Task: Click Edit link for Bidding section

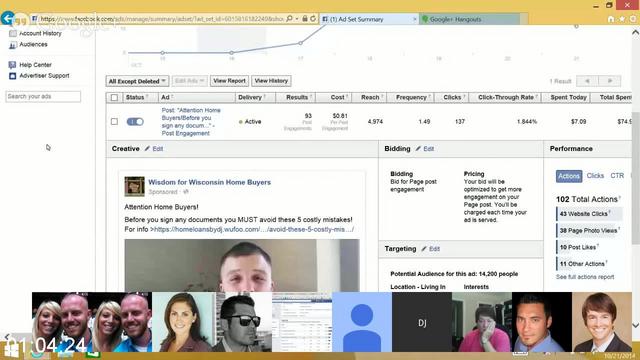Action: [x=429, y=149]
